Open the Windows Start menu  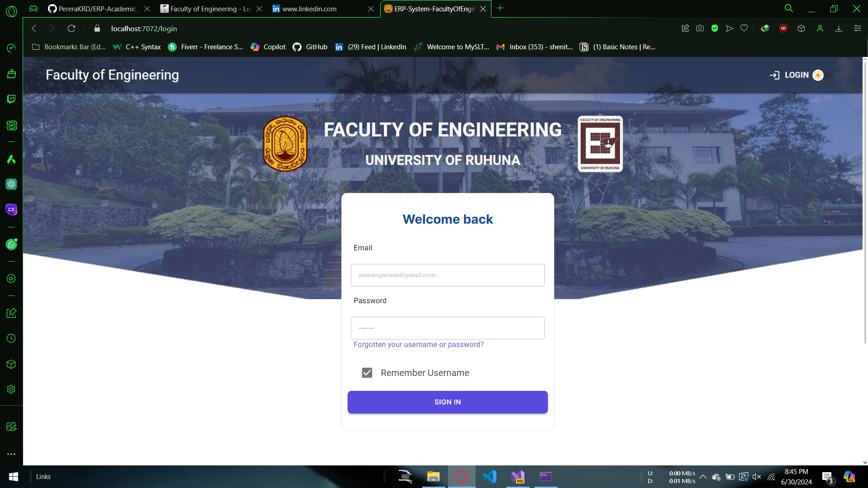click(14, 477)
